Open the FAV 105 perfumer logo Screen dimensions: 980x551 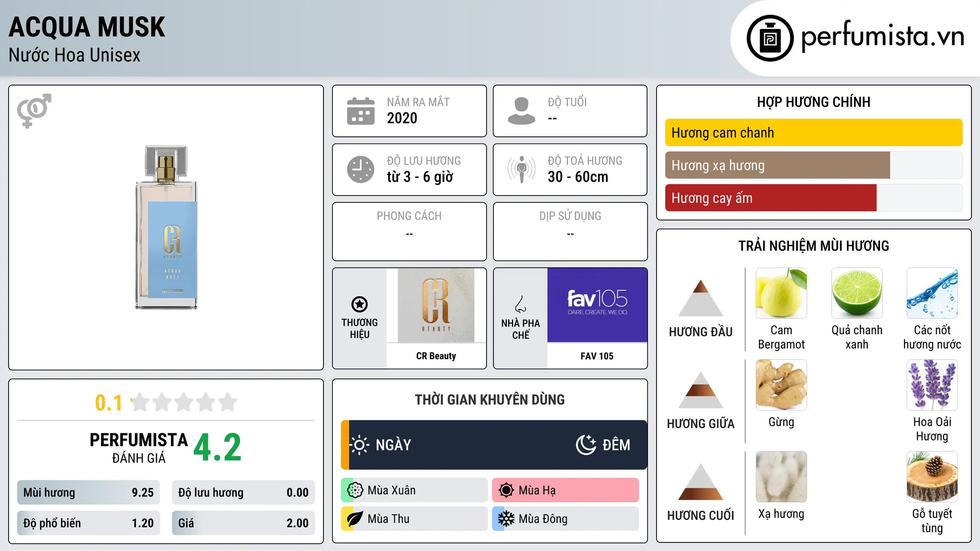tap(597, 305)
